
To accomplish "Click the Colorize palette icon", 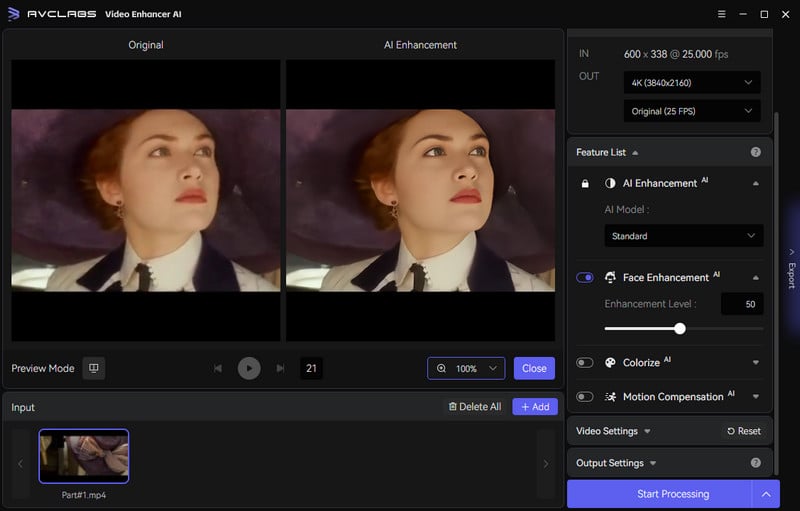I will [610, 363].
